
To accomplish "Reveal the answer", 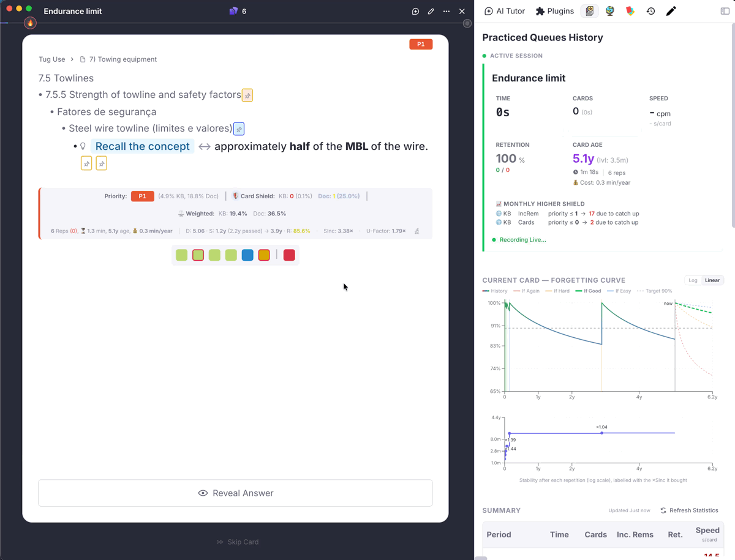I will pyautogui.click(x=235, y=493).
